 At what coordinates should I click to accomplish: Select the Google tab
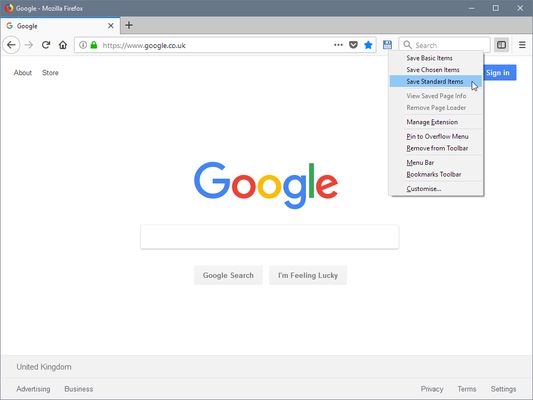click(60, 25)
